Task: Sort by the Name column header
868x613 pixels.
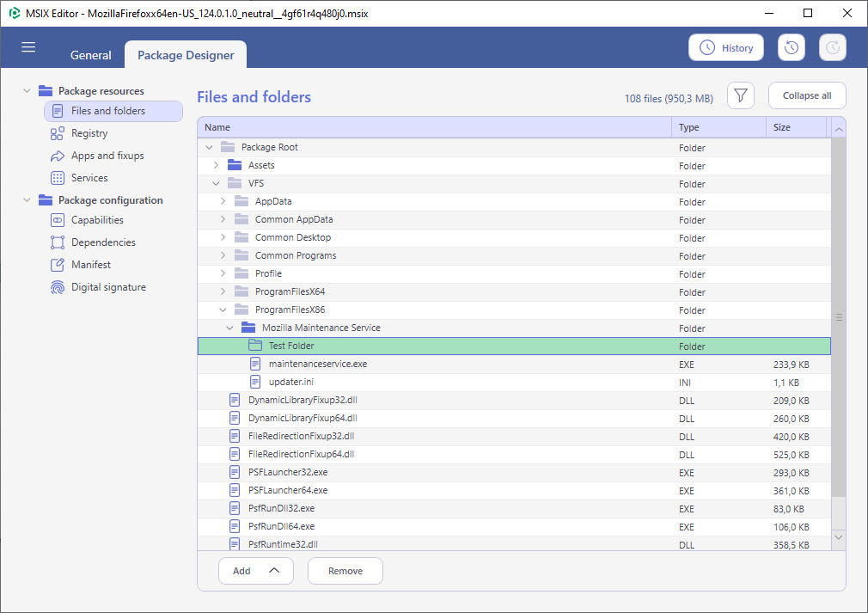Action: [x=435, y=127]
